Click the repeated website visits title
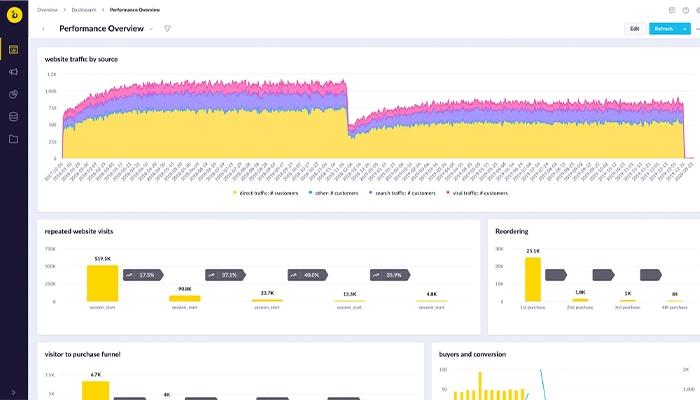Viewport: 700px width, 400px height. click(79, 231)
